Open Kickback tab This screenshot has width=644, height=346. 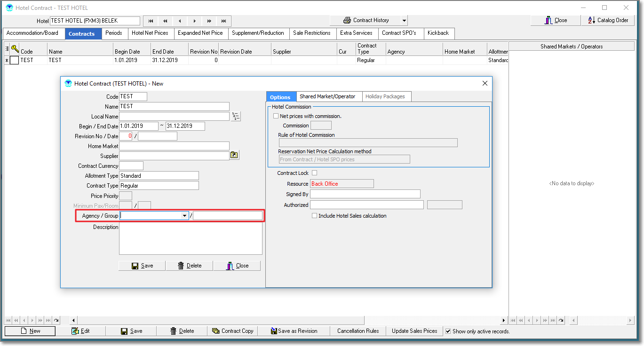438,33
